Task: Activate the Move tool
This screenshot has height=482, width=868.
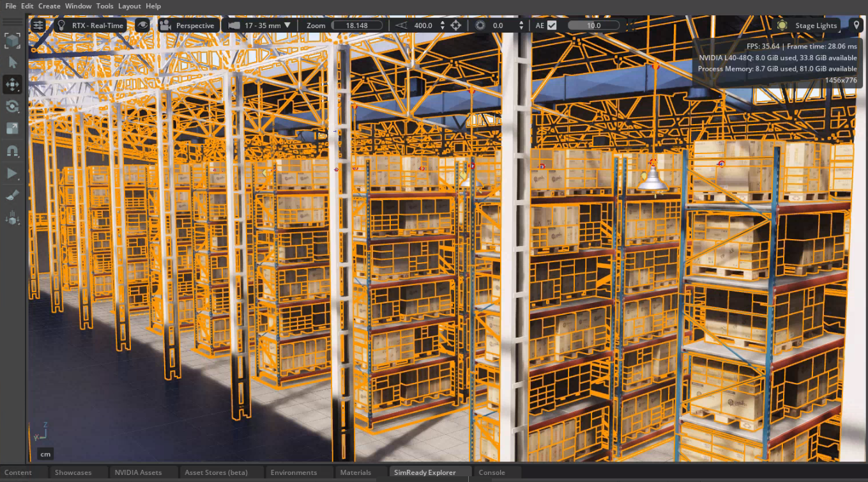Action: tap(12, 84)
